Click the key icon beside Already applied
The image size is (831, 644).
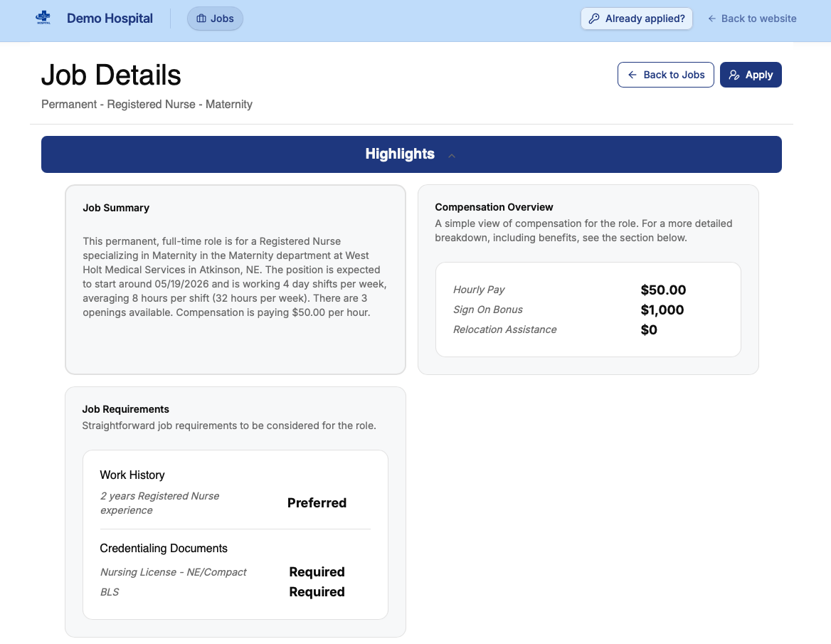coord(594,19)
